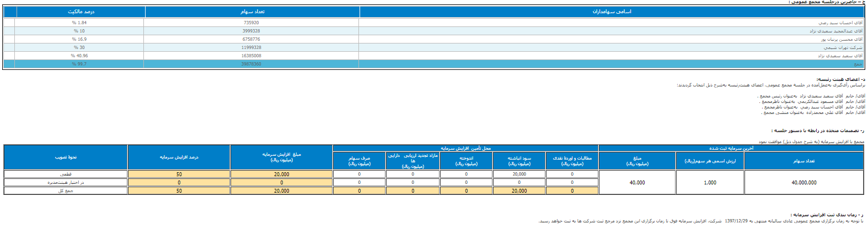Click the share count 6758776

point(251,39)
